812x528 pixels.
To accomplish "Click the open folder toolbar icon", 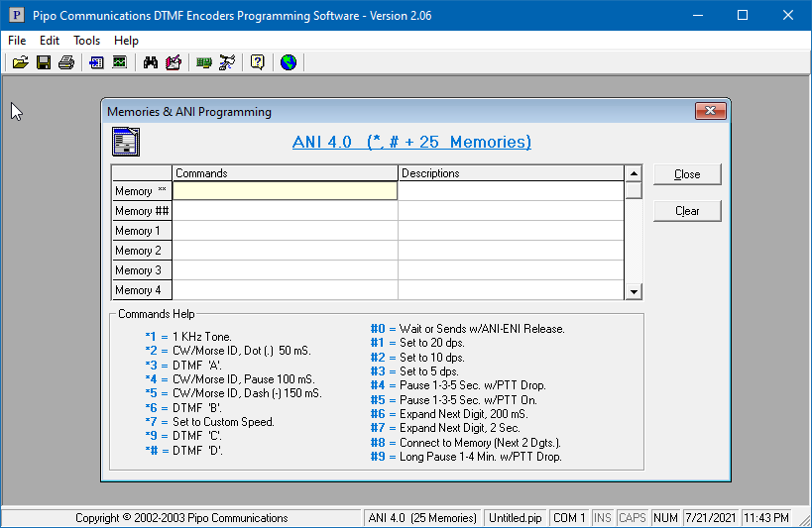I will point(20,62).
